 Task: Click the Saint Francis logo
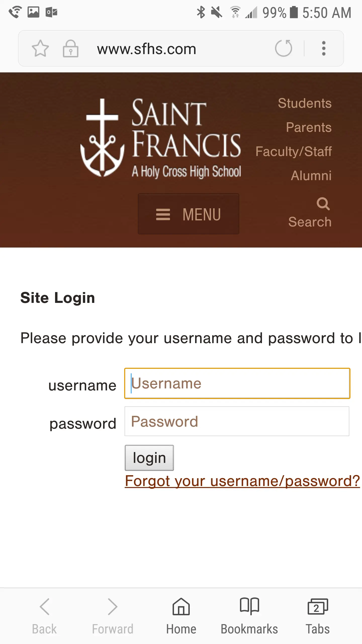[x=161, y=138]
